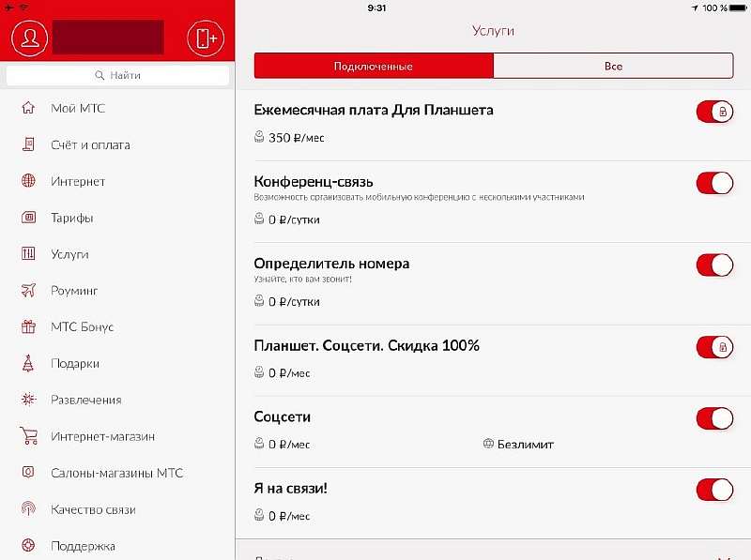Turn off Определитель номера toggle
This screenshot has width=751, height=560.
coord(714,265)
